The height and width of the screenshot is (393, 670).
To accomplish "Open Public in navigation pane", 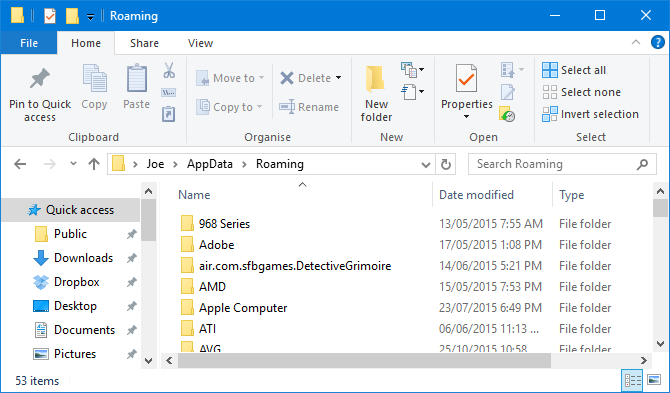I will pyautogui.click(x=71, y=234).
